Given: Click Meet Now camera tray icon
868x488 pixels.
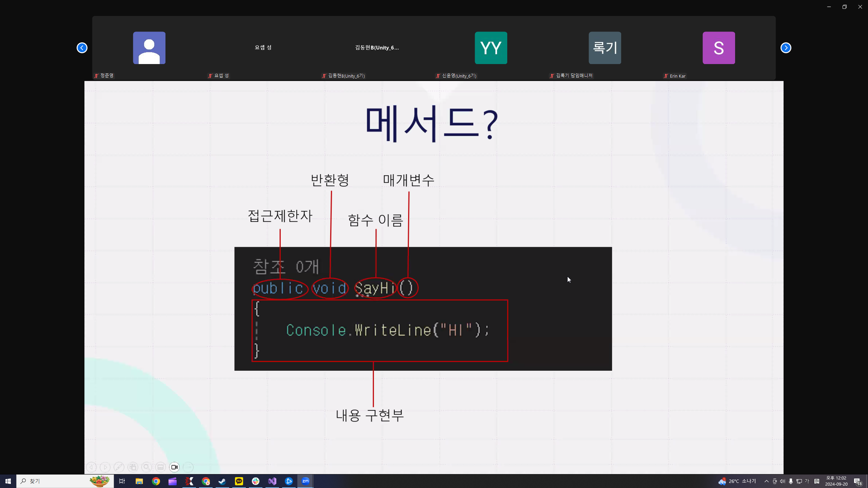Looking at the screenshot, I should point(775,481).
